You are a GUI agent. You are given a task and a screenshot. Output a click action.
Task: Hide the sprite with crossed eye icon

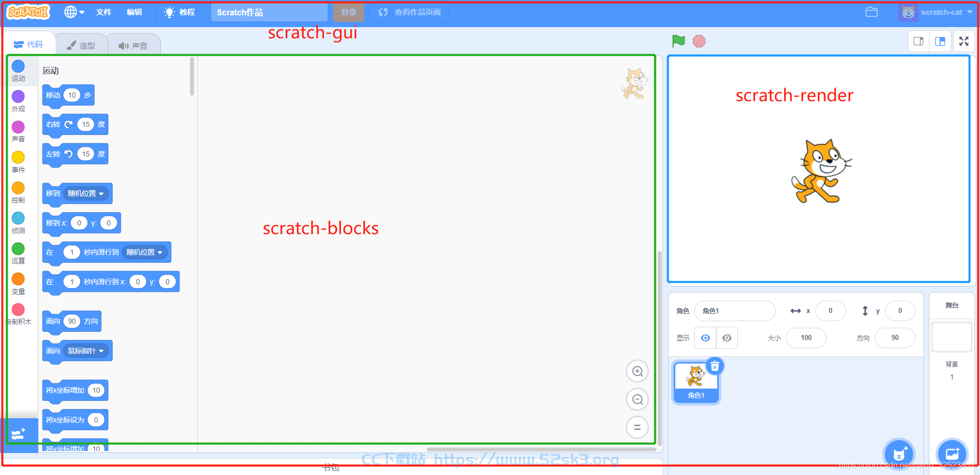click(727, 338)
